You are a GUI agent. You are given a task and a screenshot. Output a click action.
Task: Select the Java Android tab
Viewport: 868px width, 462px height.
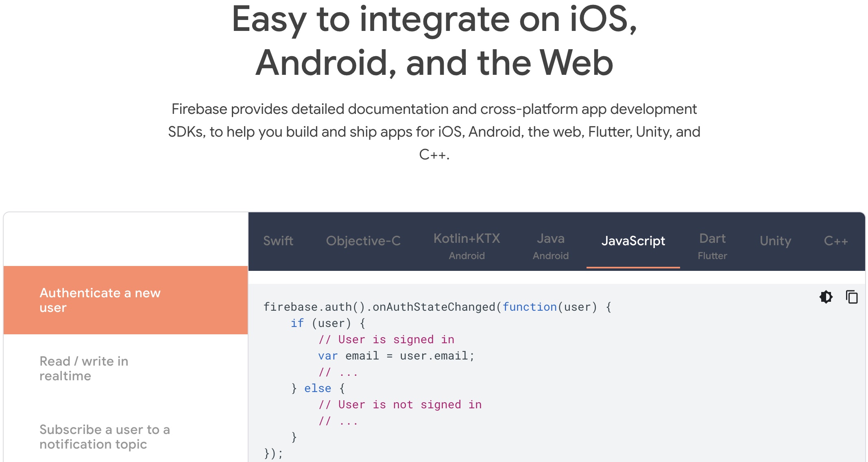[551, 246]
